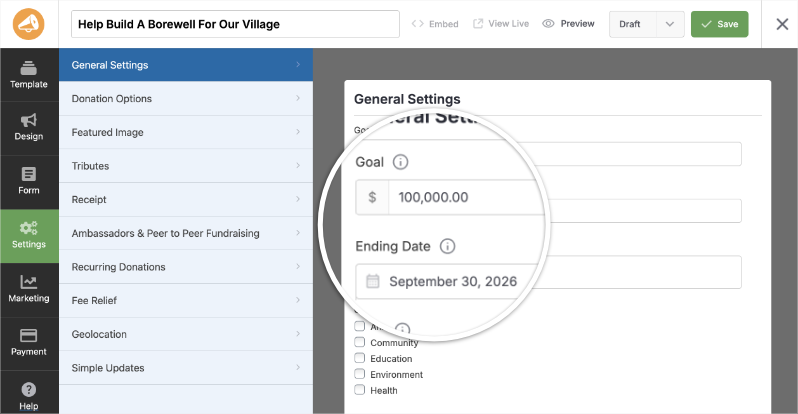Open the Marketing chart icon

[x=28, y=282]
